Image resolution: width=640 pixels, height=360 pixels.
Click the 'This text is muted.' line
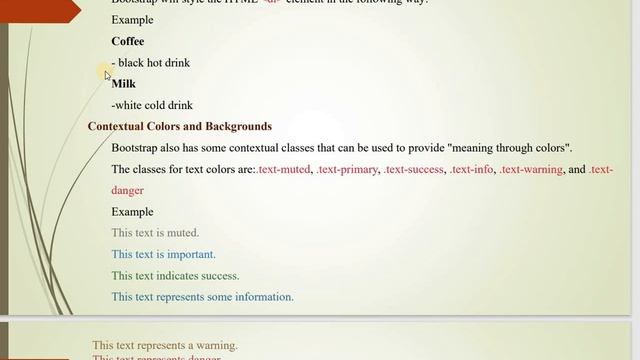click(155, 233)
